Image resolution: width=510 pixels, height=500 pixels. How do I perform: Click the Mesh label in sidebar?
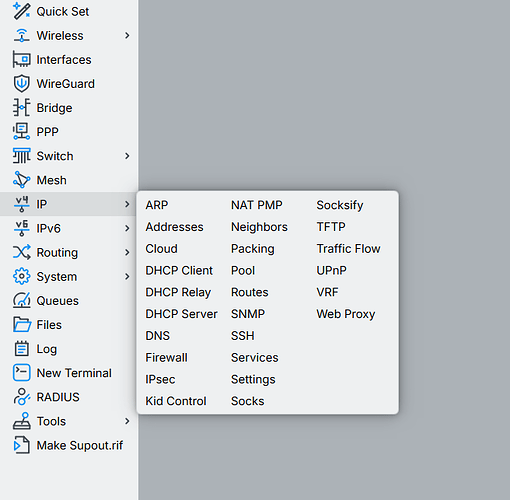click(x=52, y=180)
